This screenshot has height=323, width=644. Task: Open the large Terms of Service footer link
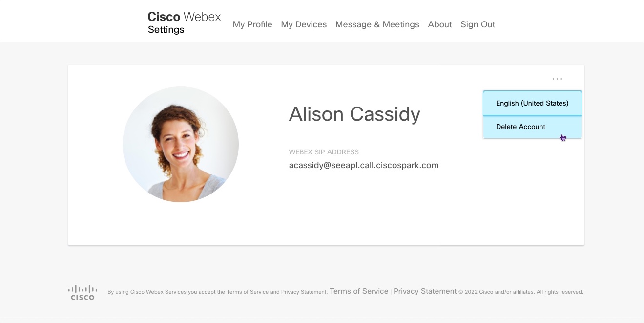click(x=359, y=291)
